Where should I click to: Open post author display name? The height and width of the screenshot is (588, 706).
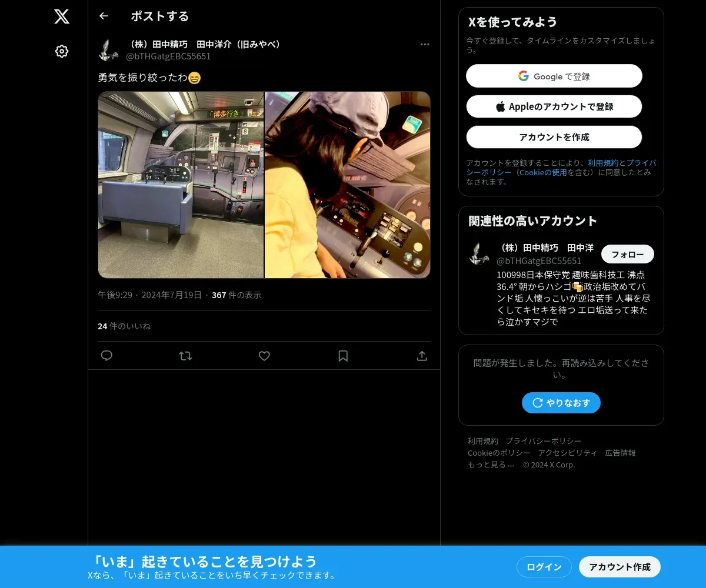[205, 45]
